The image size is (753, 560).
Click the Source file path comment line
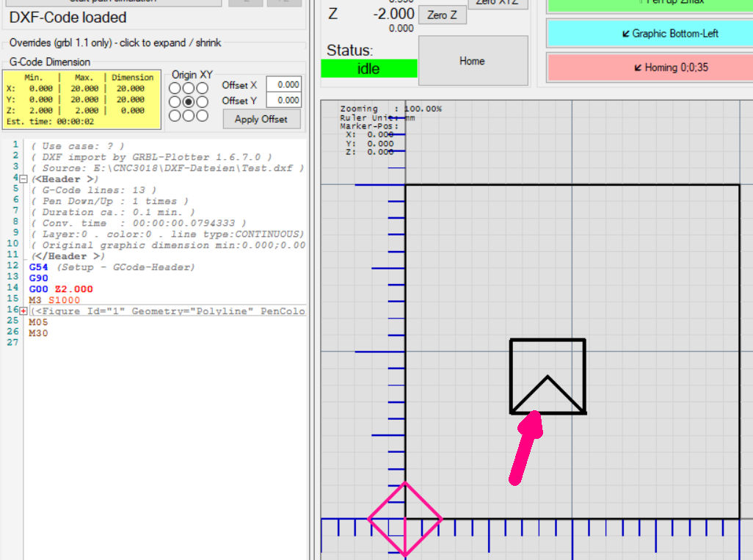[x=167, y=168]
